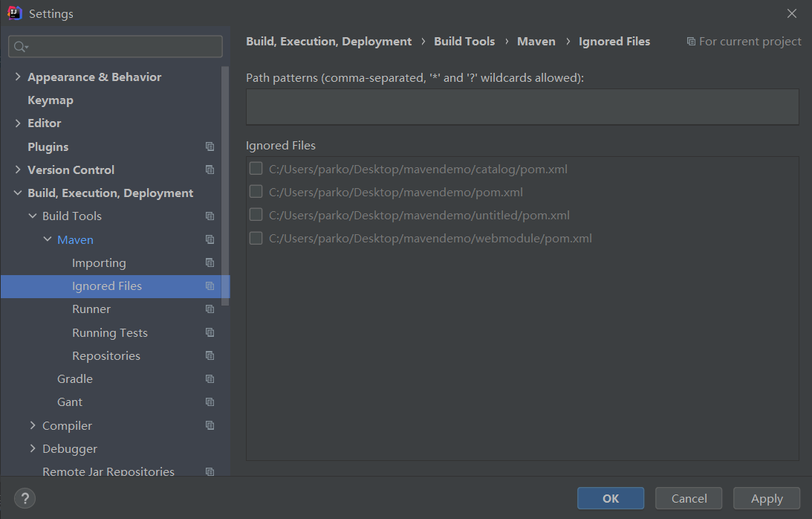This screenshot has height=519, width=812.
Task: Click the 'For current project' label
Action: (750, 42)
